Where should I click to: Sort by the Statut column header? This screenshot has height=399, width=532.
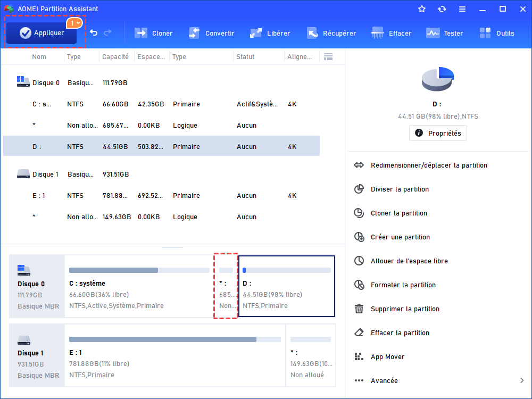(x=245, y=57)
